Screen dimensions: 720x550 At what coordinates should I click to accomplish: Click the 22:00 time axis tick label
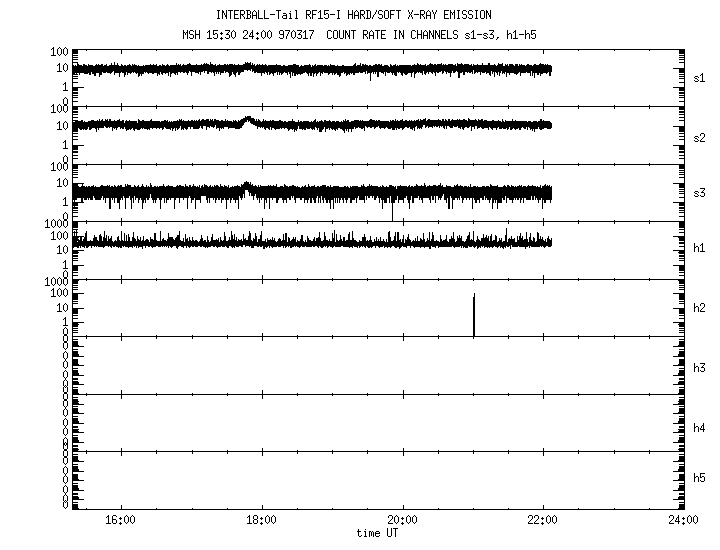pos(543,520)
